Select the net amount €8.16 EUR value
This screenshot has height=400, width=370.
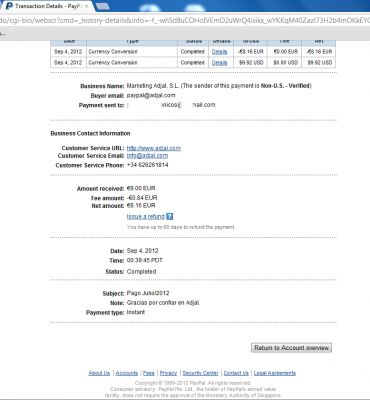tap(141, 205)
